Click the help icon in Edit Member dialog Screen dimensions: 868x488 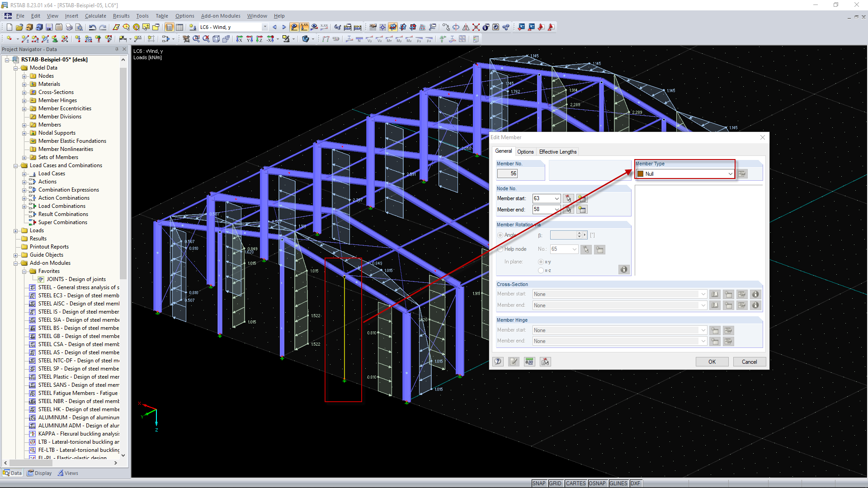(x=498, y=361)
